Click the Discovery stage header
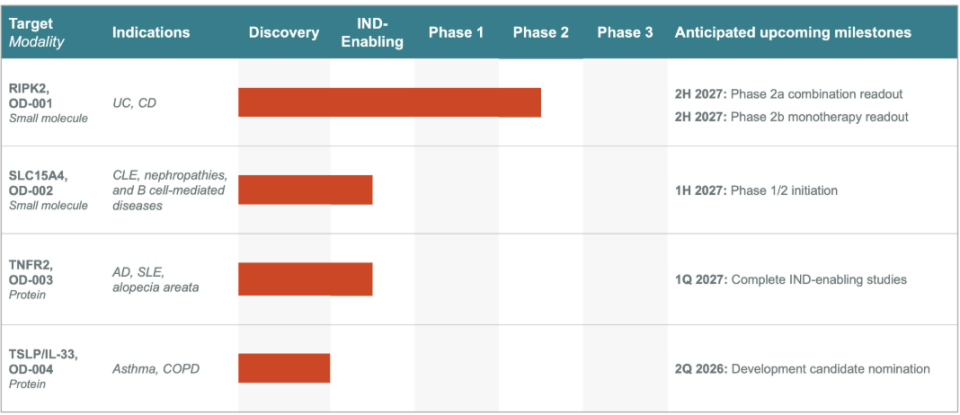Image resolution: width=960 pixels, height=415 pixels. (284, 32)
